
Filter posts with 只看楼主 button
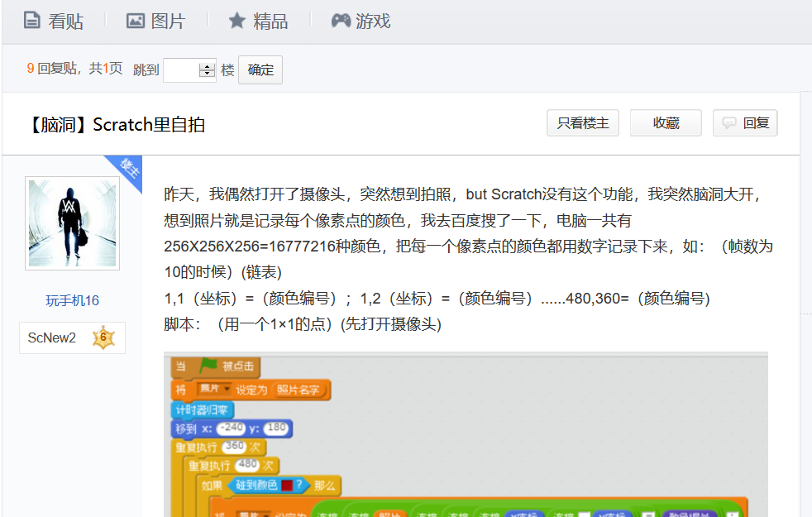pos(583,123)
